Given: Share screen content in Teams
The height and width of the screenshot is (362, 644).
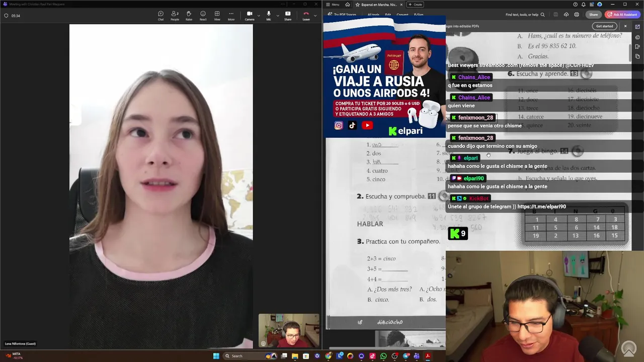Looking at the screenshot, I should click(288, 16).
